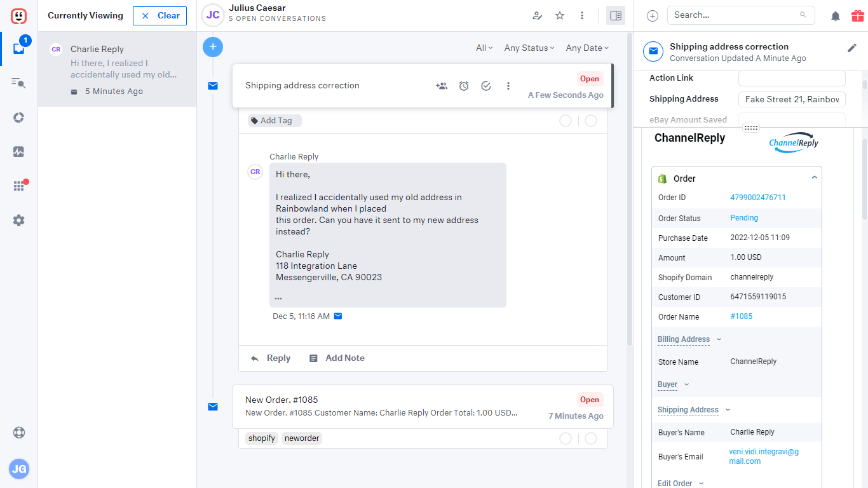The height and width of the screenshot is (488, 868).
Task: Open the apps grid sidebar icon
Action: click(19, 186)
